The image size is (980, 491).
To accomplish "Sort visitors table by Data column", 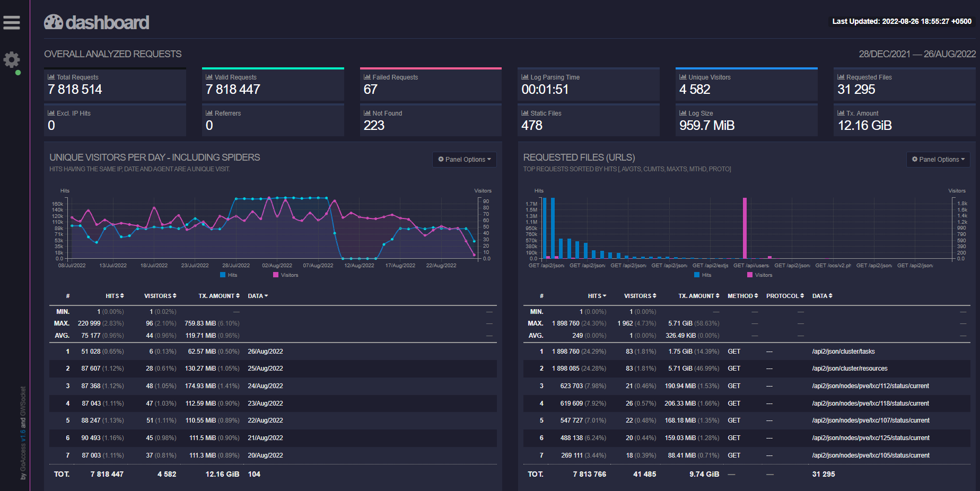I will [x=258, y=296].
